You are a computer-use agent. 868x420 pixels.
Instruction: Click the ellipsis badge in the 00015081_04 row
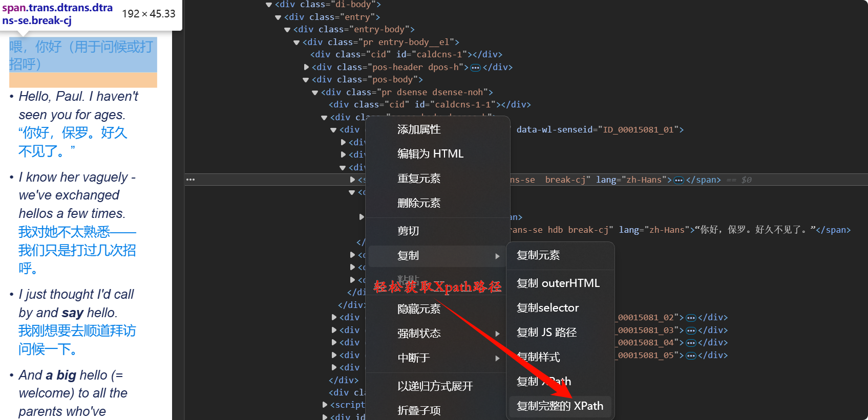coord(691,343)
